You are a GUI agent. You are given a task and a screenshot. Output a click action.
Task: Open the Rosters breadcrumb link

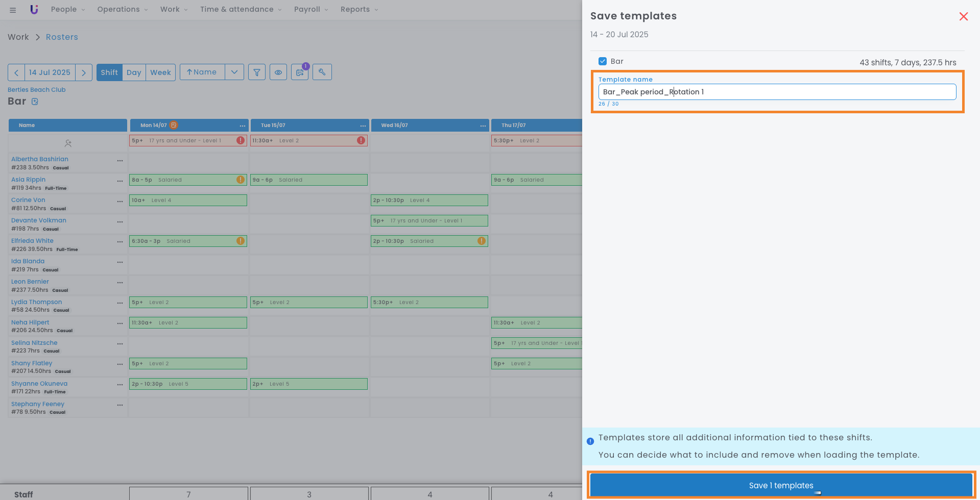[x=62, y=37]
